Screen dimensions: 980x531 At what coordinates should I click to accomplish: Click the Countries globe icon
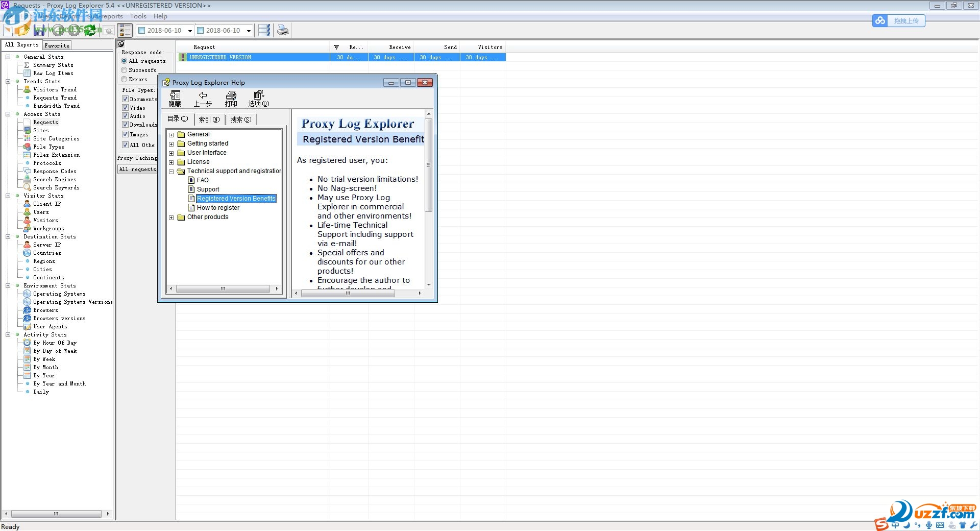coord(28,253)
